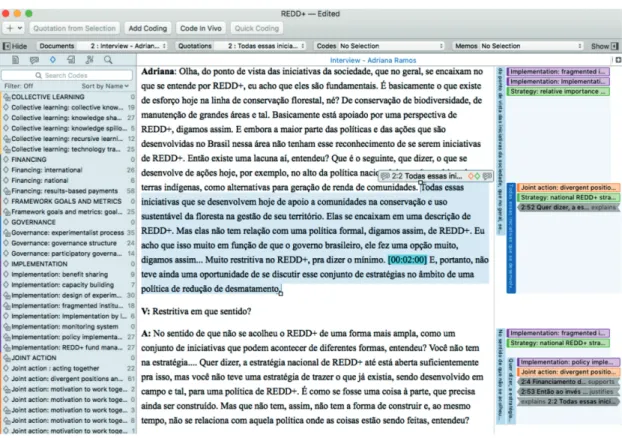This screenshot has width=622, height=438.
Task: Select the dark blue selected quotation bar in margin
Action: tap(511, 238)
